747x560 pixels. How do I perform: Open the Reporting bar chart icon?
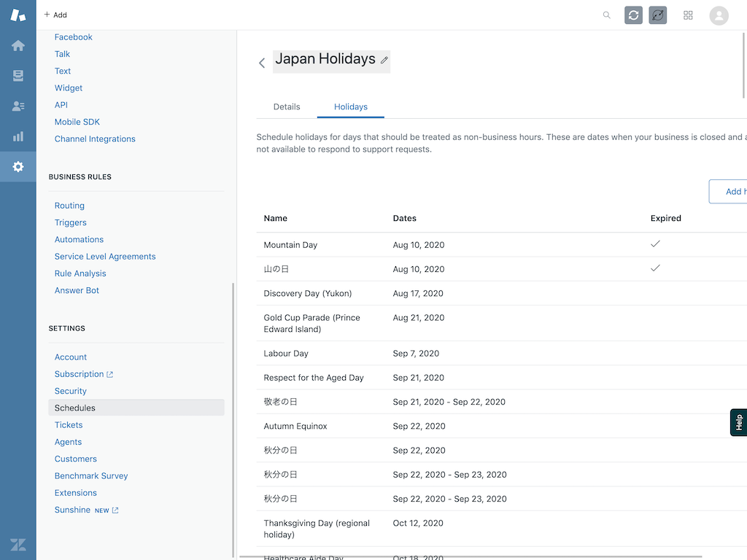tap(18, 136)
